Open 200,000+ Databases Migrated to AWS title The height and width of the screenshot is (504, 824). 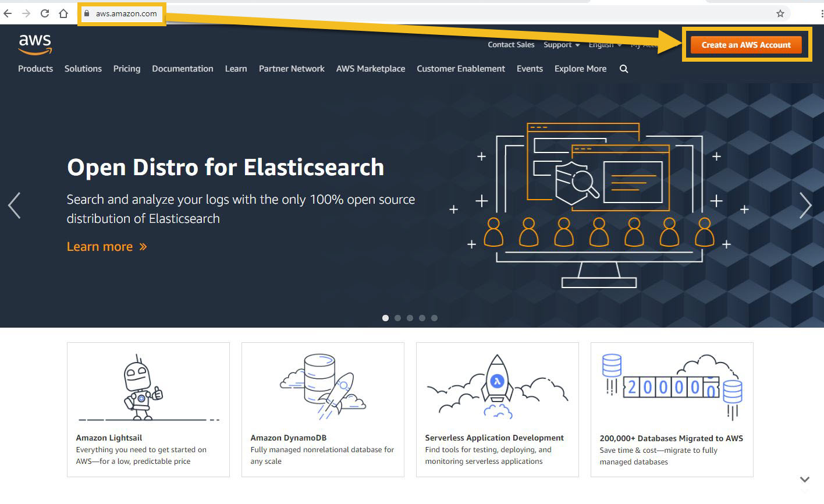pos(672,438)
